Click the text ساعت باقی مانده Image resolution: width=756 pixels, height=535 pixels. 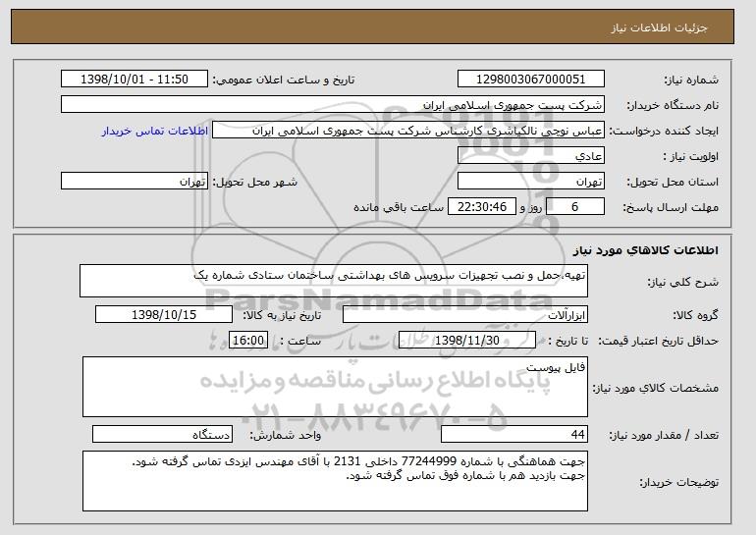[399, 207]
